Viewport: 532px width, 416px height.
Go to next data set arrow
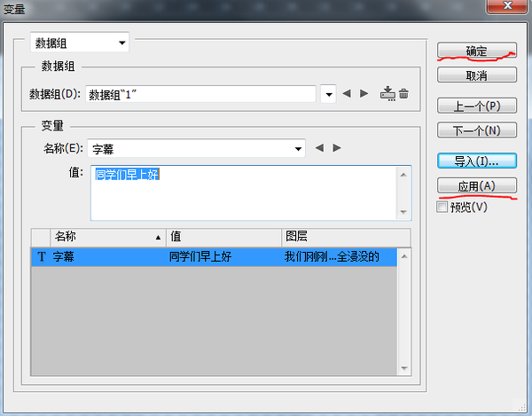[364, 93]
